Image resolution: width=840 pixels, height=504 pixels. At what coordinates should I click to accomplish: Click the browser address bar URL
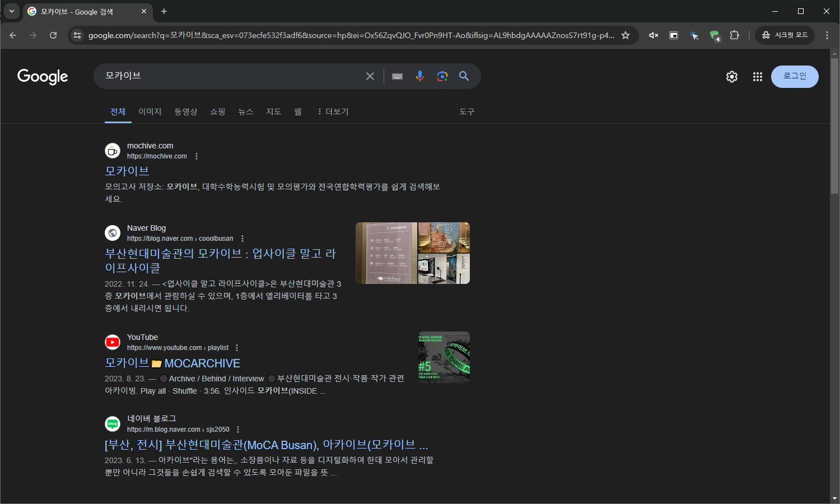(351, 35)
